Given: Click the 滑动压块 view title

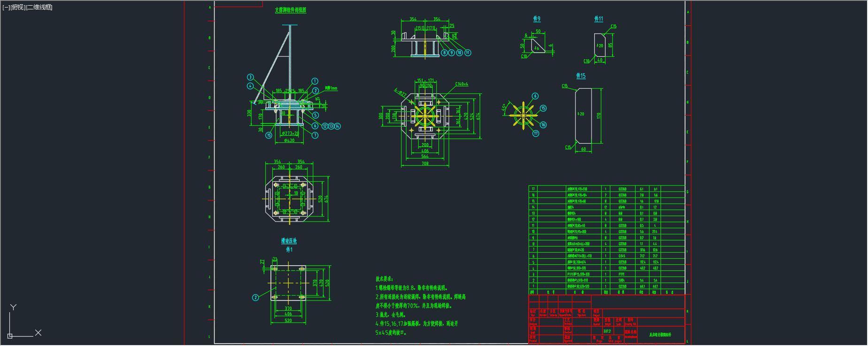Looking at the screenshot, I should point(289,241).
